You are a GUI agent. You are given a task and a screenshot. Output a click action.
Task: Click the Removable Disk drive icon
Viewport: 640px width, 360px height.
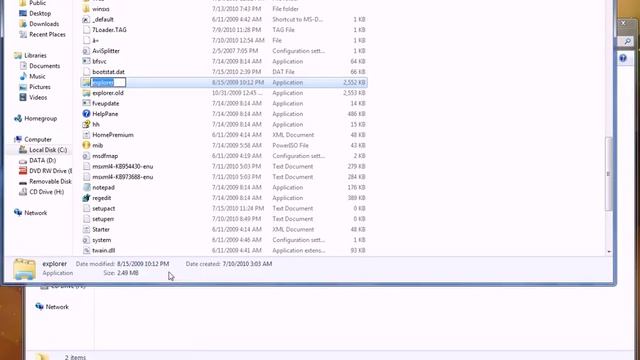(23, 182)
